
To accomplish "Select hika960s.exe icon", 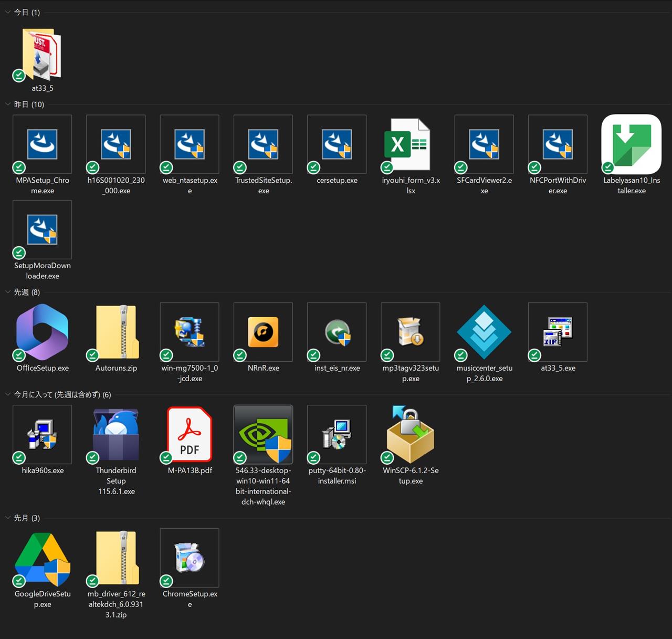I will tap(42, 434).
